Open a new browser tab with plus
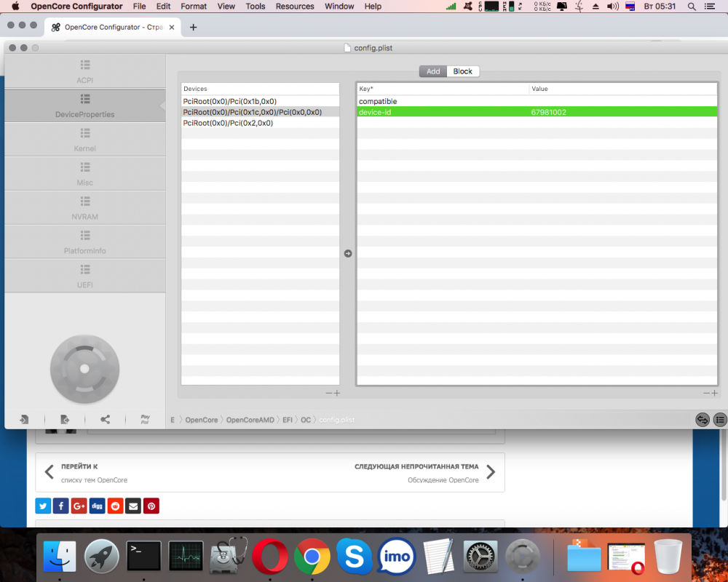Viewport: 728px width, 582px height. coord(193,28)
